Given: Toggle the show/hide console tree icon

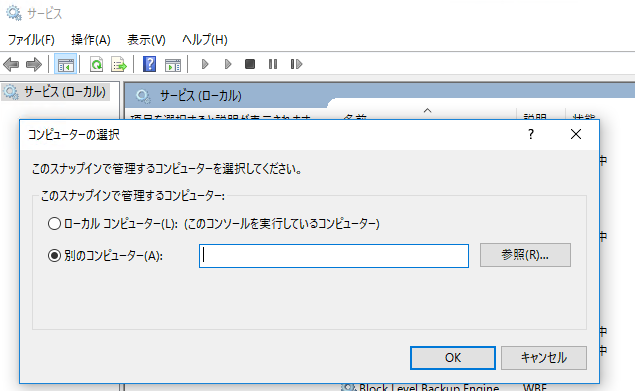Looking at the screenshot, I should point(65,64).
